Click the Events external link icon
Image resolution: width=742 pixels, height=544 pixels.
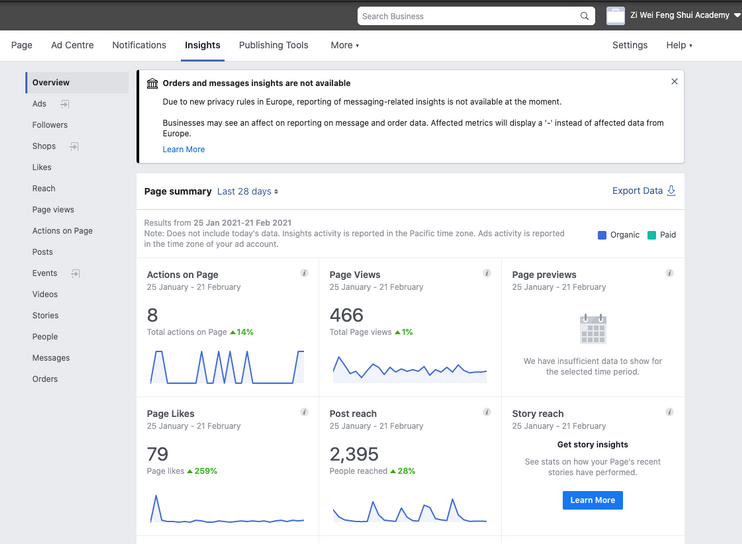75,273
